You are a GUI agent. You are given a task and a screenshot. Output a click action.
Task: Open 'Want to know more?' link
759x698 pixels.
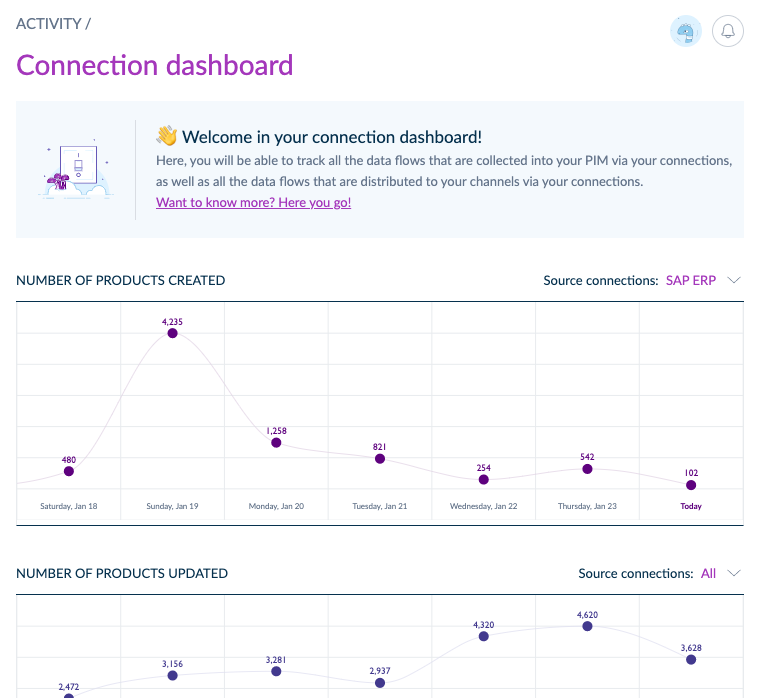tap(253, 202)
